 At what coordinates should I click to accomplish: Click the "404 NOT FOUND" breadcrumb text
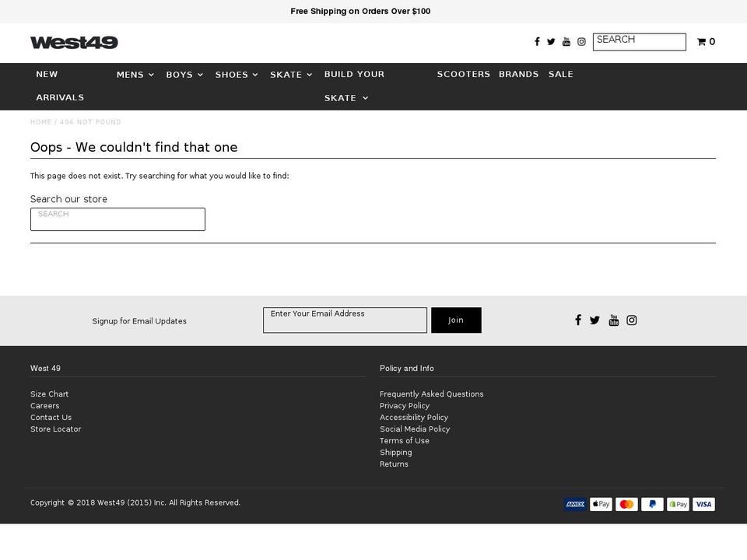point(90,122)
